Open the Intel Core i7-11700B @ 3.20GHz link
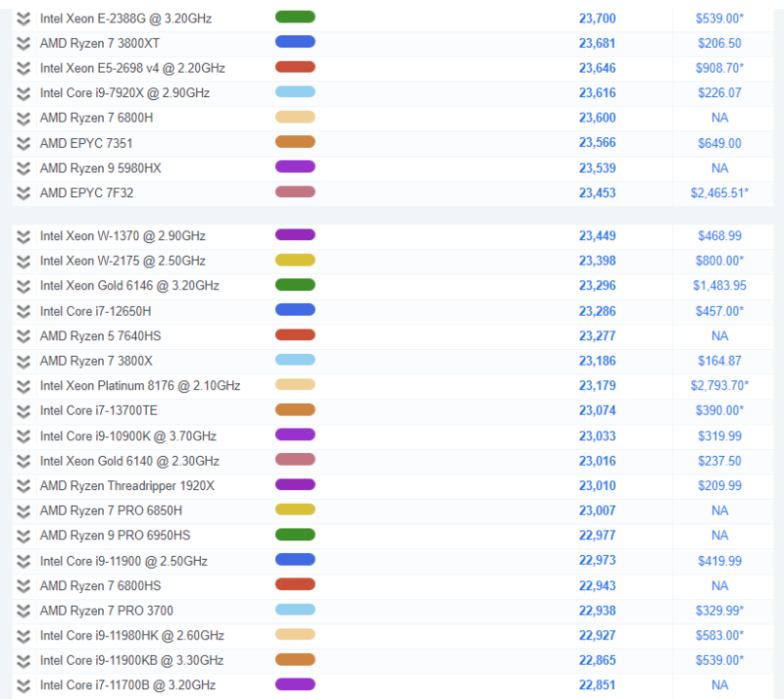784x699 pixels. click(x=127, y=685)
